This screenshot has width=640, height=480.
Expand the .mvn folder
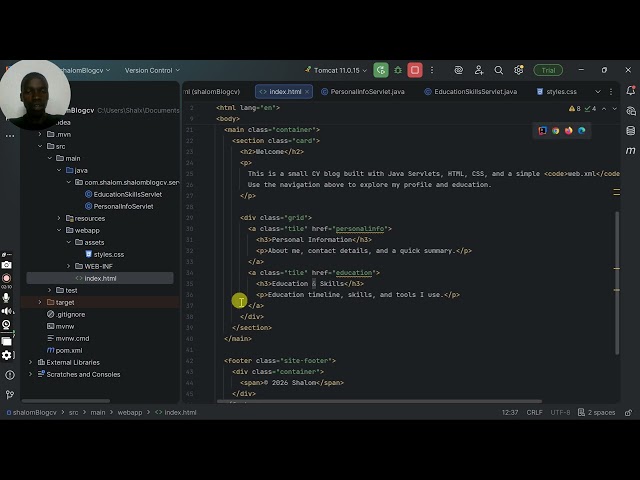coord(40,134)
